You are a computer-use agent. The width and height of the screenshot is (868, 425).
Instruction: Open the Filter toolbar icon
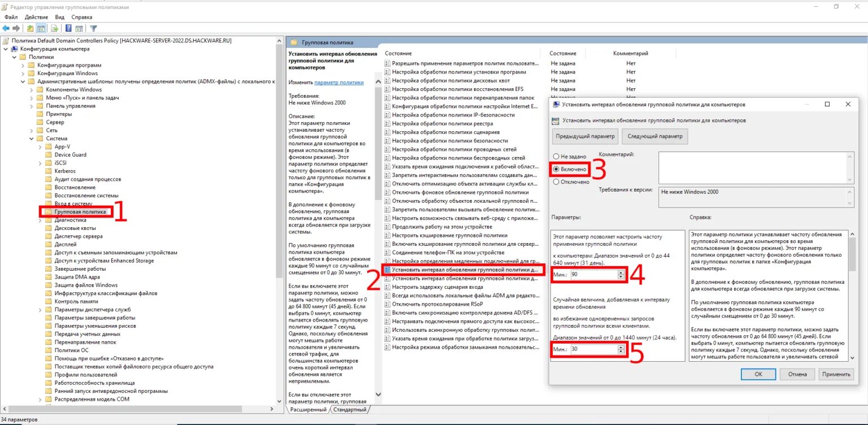[92, 28]
